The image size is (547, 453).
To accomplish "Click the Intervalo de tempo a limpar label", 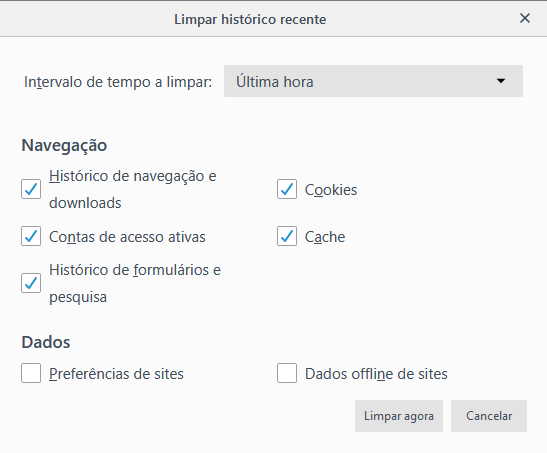I will (x=118, y=82).
